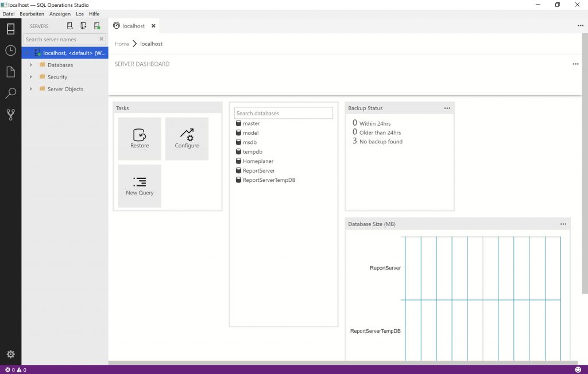Click 'Within 24hrs' backup count
The width and height of the screenshot is (588, 374).
click(355, 123)
